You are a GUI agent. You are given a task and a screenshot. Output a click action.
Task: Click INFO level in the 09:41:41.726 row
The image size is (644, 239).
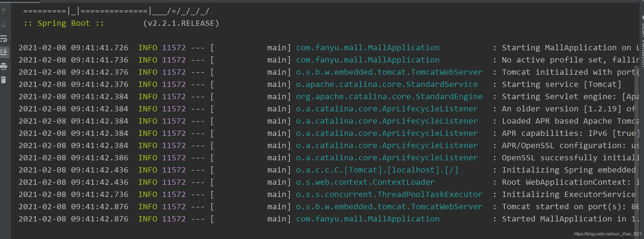coord(148,48)
